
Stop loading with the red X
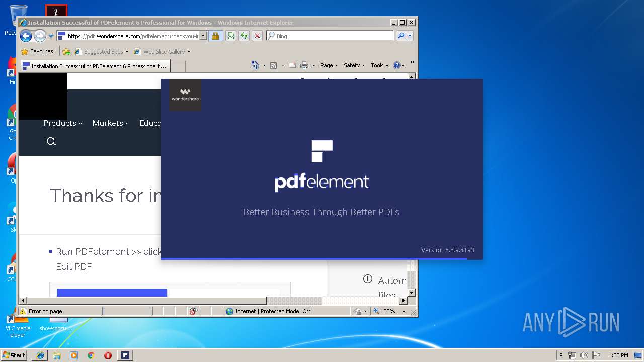click(257, 36)
